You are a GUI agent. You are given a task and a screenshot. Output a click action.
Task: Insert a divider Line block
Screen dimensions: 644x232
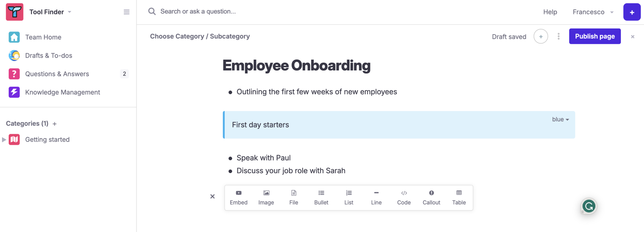pos(376,198)
